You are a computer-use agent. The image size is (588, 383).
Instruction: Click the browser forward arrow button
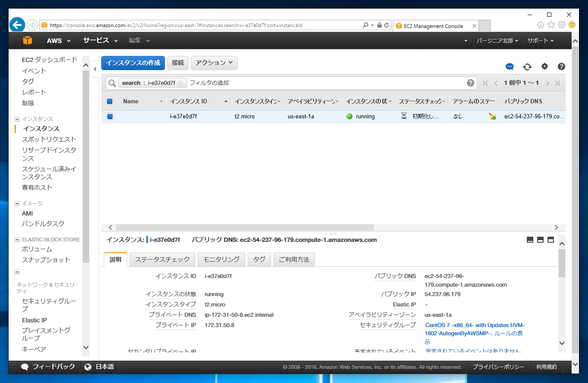coord(32,25)
